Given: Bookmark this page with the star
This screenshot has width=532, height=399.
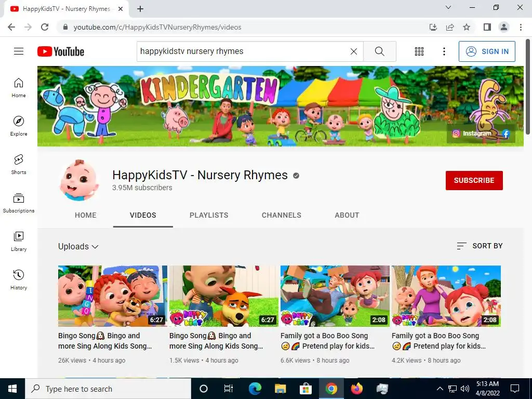Looking at the screenshot, I should [467, 27].
